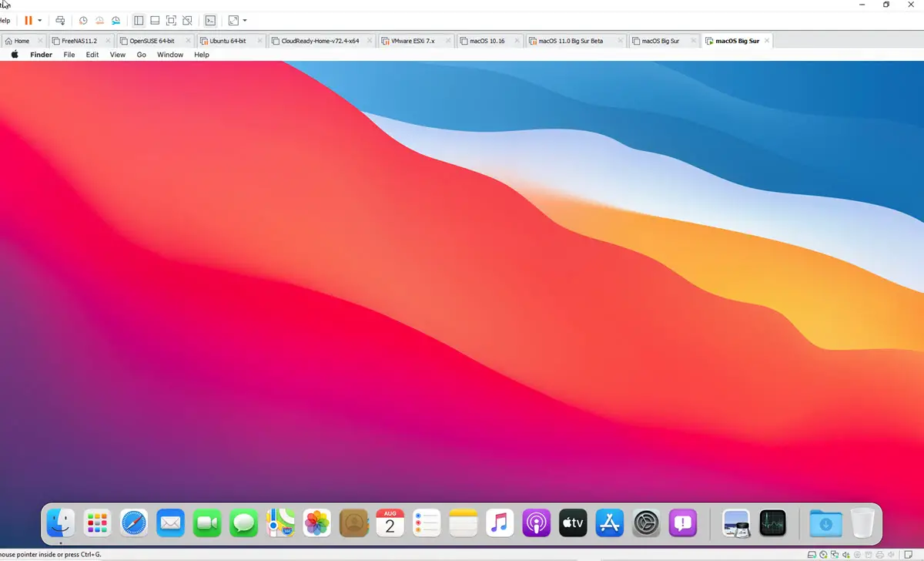Screen dimensions: 924x561
Task: Open the console view icon
Action: point(209,21)
